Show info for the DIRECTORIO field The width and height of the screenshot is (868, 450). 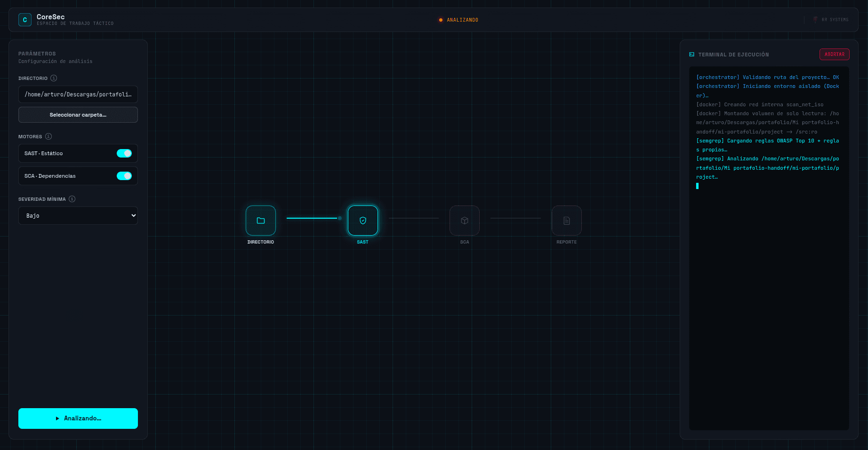[54, 78]
